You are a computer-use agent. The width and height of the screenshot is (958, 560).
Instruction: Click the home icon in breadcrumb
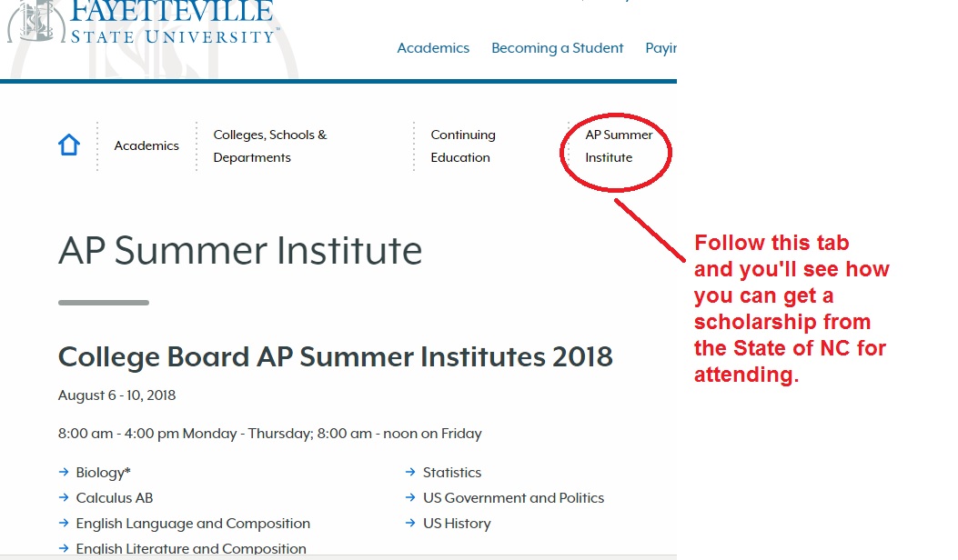[69, 145]
